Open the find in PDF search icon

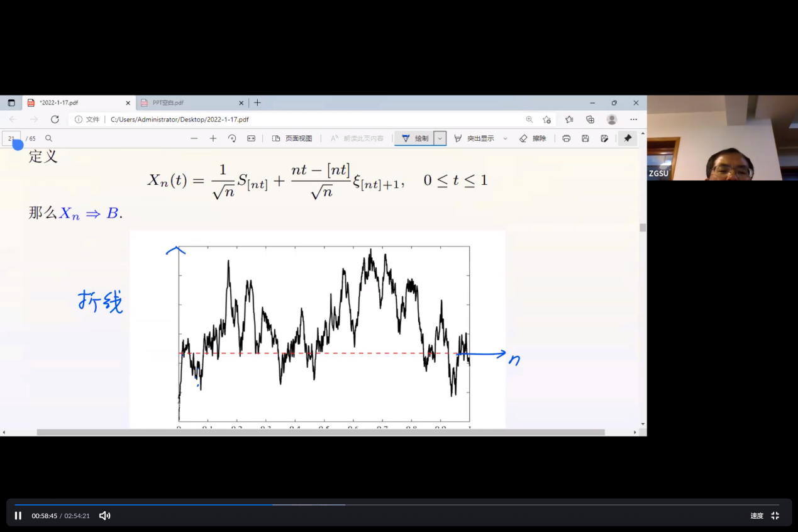point(48,138)
